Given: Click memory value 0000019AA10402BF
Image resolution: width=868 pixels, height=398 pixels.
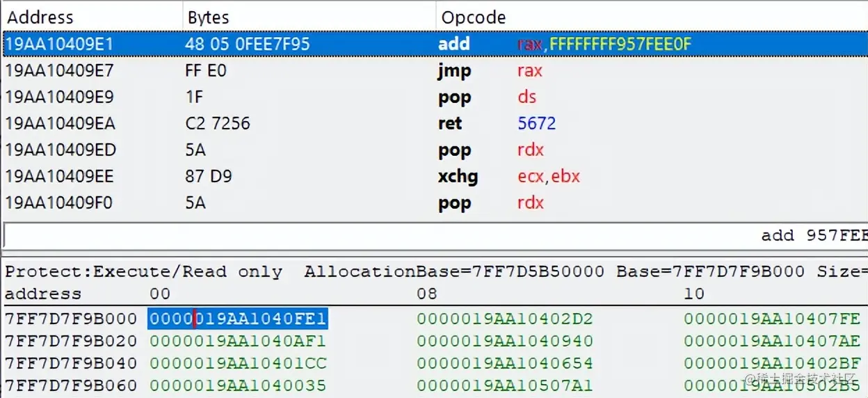Looking at the screenshot, I should click(x=772, y=363).
